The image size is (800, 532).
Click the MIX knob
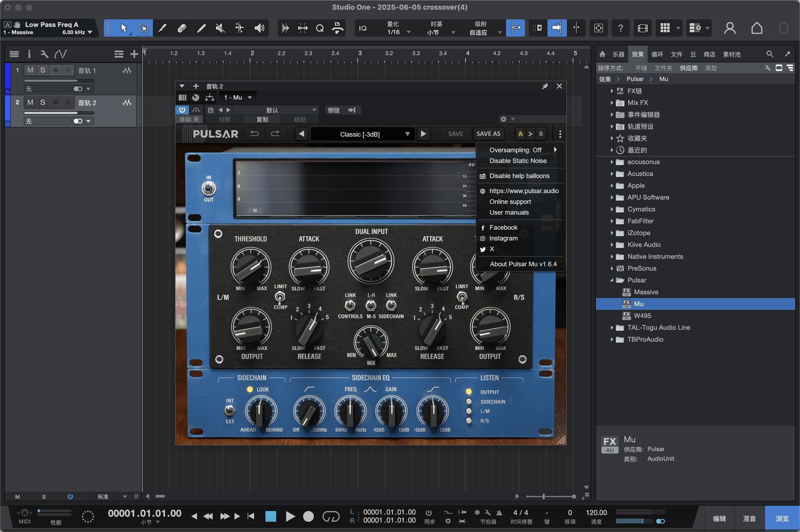pyautogui.click(x=371, y=342)
